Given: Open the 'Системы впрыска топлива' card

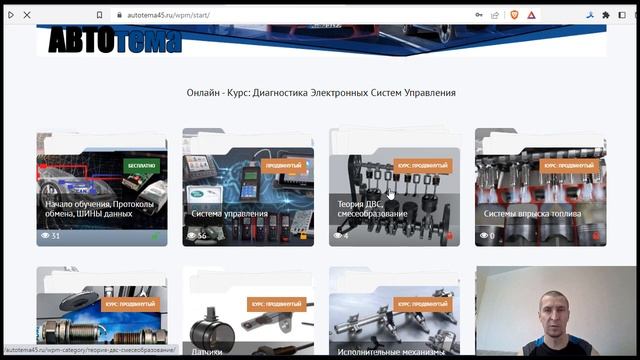Looking at the screenshot, I should [540, 187].
